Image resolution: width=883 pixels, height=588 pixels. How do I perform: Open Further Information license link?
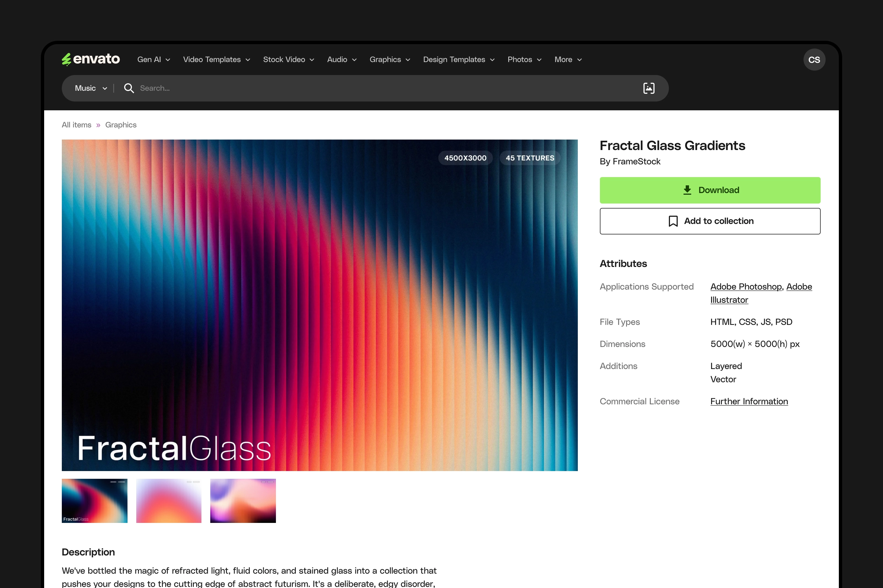click(x=749, y=401)
